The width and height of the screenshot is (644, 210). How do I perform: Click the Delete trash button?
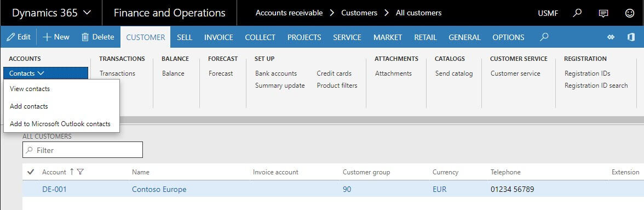click(97, 37)
